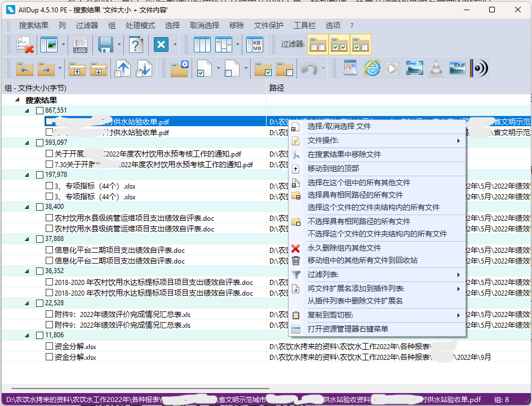532x406 pixels.
Task: Collapse the 搜索结果 root node
Action: pos(17,100)
